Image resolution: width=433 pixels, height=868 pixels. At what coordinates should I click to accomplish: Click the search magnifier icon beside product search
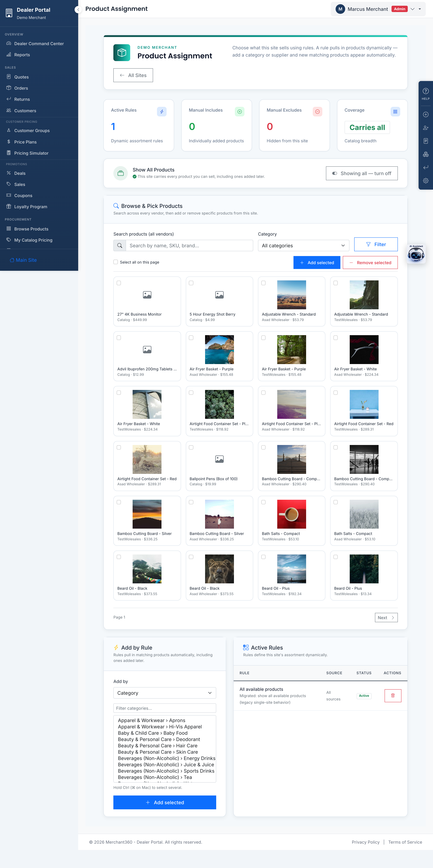tap(120, 246)
